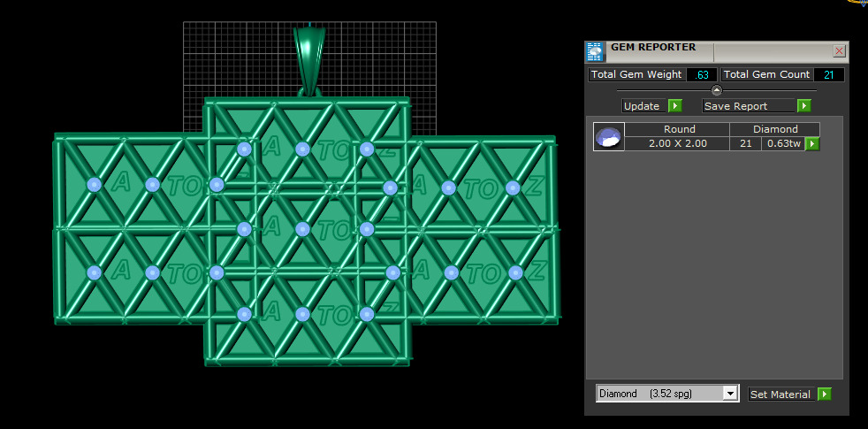The height and width of the screenshot is (429, 868).
Task: Click the Update button
Action: (x=642, y=106)
